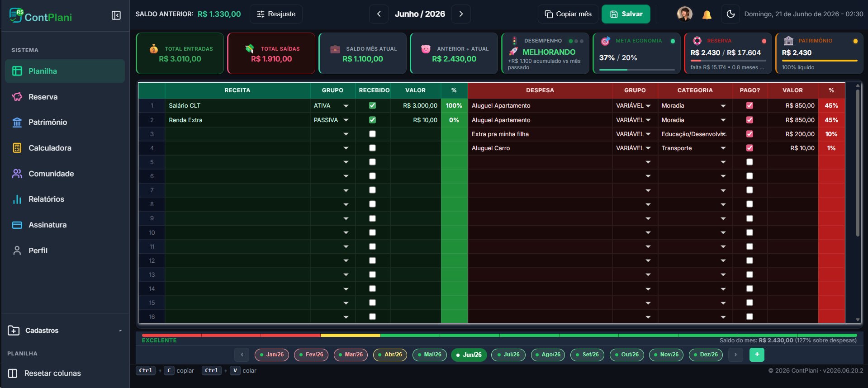Switch to the Jul/26 month tab
Image resolution: width=868 pixels, height=388 pixels.
tap(508, 355)
